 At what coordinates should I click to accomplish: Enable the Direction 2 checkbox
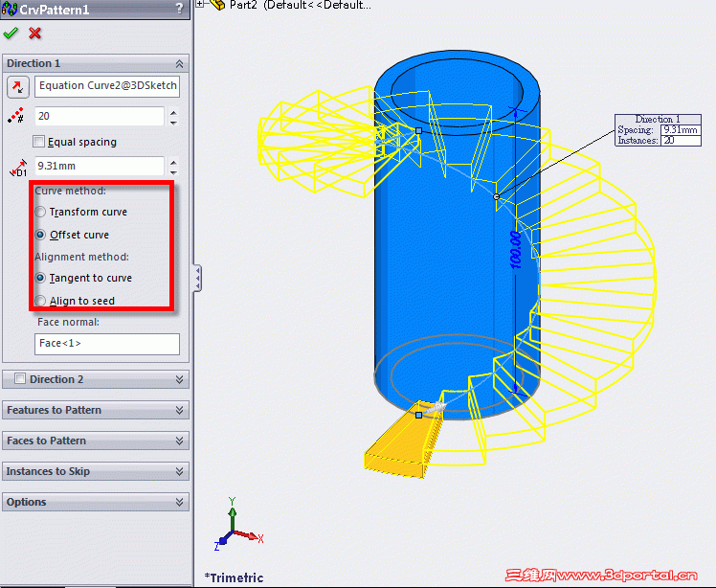[x=20, y=378]
